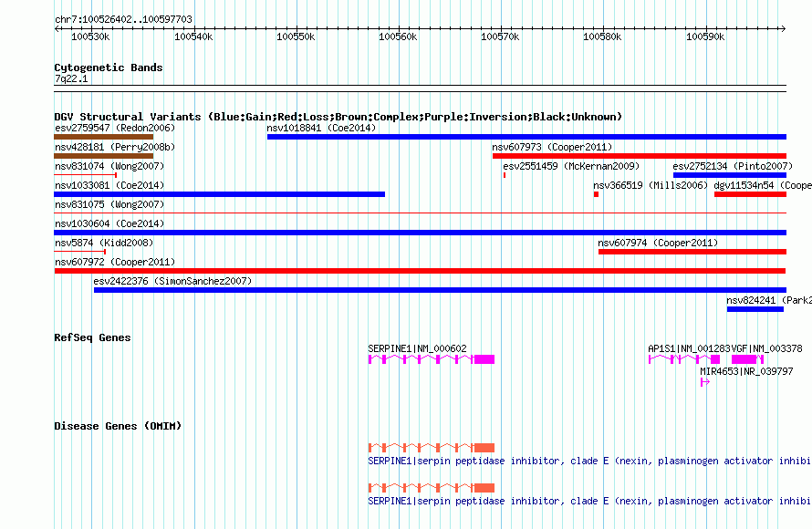Open nsv1033081 (Coe2014) variant label
The width and height of the screenshot is (812, 529).
point(109,185)
